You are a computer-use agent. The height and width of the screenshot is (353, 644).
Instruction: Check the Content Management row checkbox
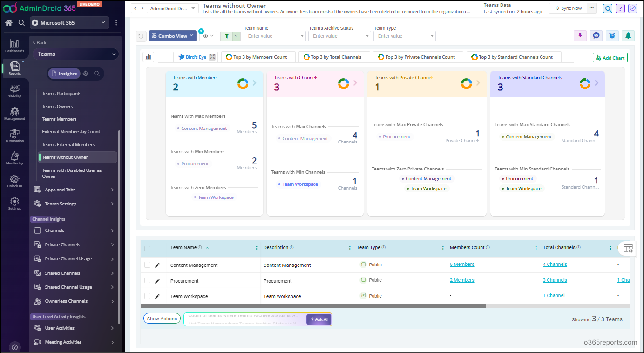(147, 265)
